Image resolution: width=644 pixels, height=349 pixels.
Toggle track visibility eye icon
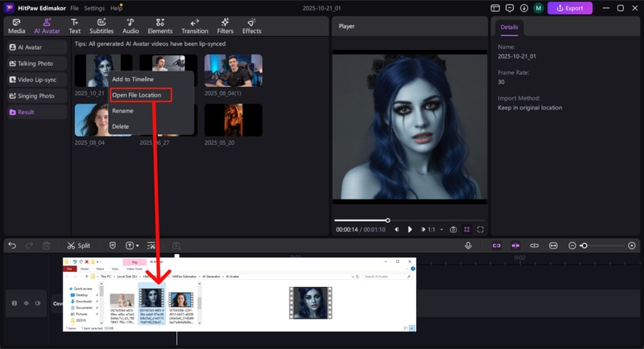coord(26,303)
